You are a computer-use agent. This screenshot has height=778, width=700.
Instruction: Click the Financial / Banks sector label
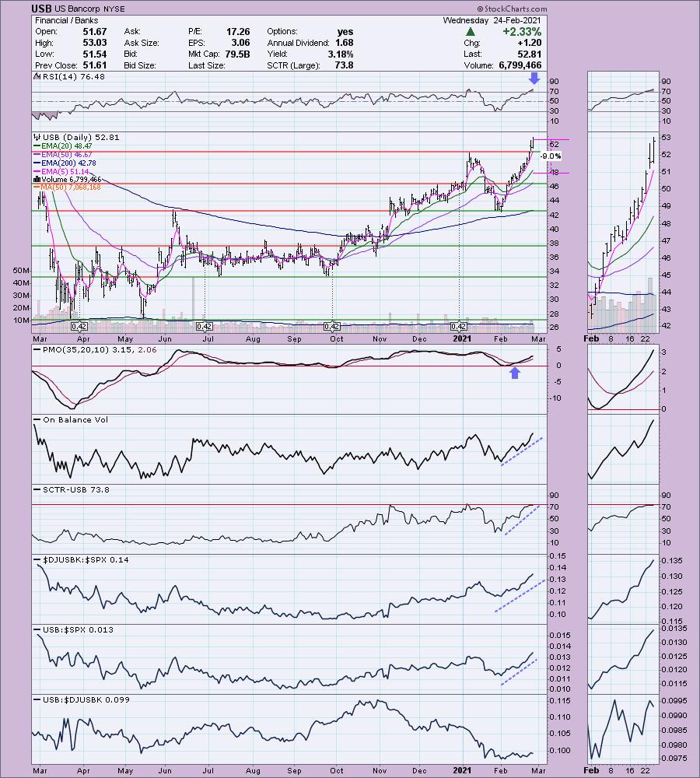[x=66, y=20]
